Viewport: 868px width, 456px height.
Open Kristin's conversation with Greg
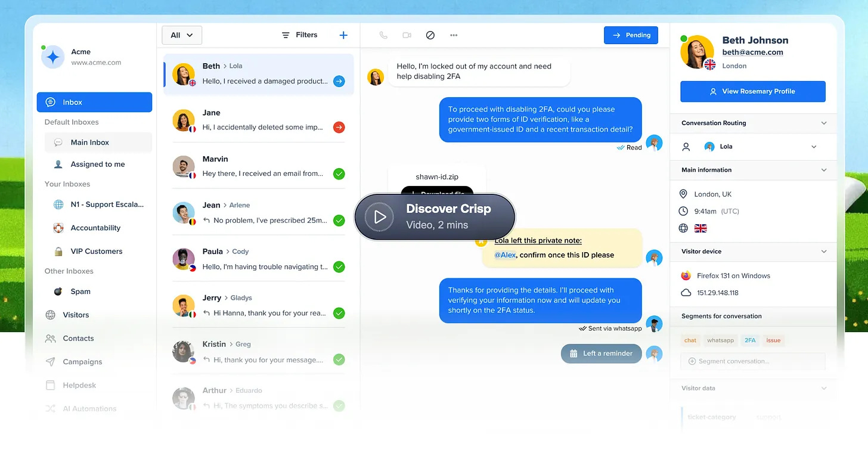(259, 352)
